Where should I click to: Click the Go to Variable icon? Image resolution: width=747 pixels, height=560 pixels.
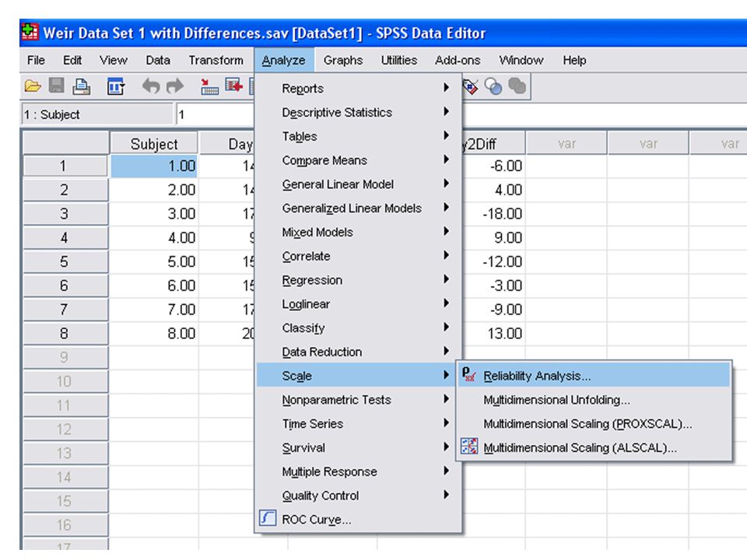pos(234,86)
